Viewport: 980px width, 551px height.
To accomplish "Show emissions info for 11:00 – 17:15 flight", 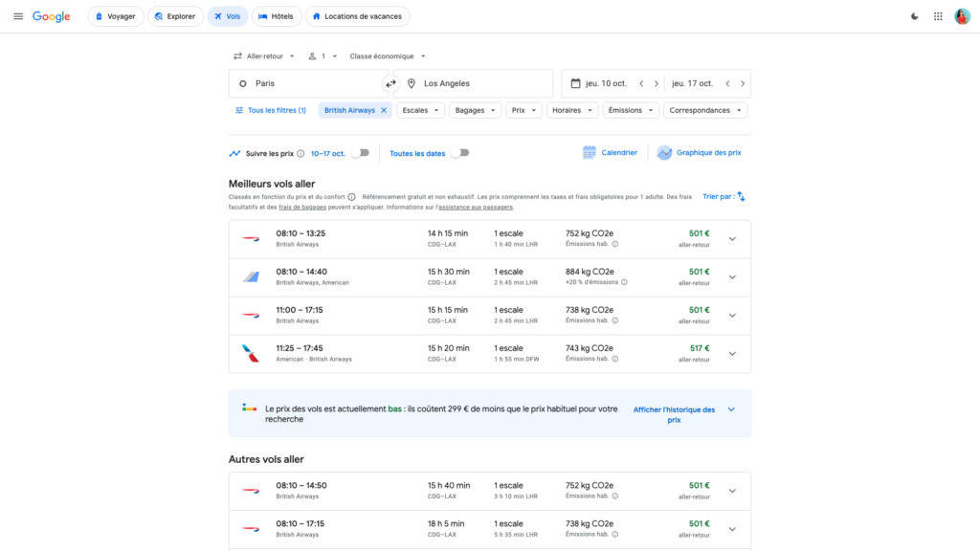I will (x=615, y=320).
